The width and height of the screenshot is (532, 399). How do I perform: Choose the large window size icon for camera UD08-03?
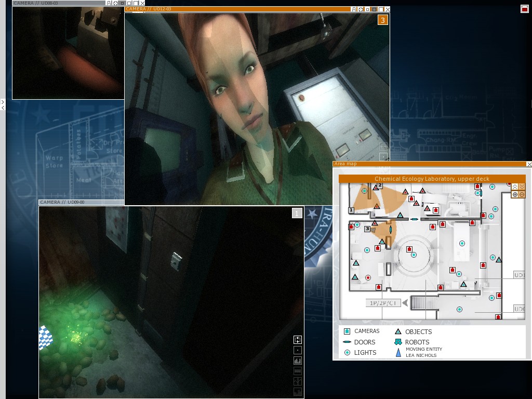click(136, 3)
